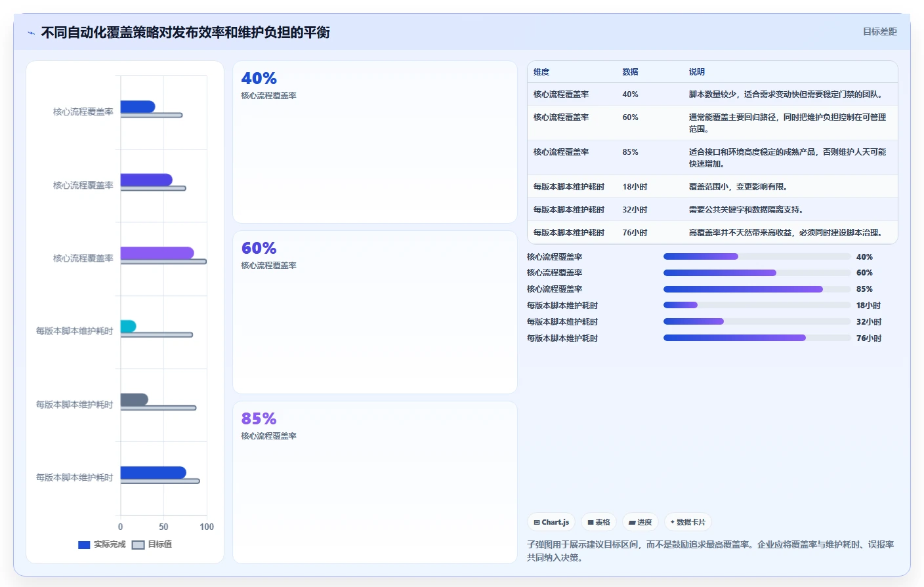
Task: Click the description 需要公共关键字和数据隔离支持
Action: pyautogui.click(x=747, y=210)
